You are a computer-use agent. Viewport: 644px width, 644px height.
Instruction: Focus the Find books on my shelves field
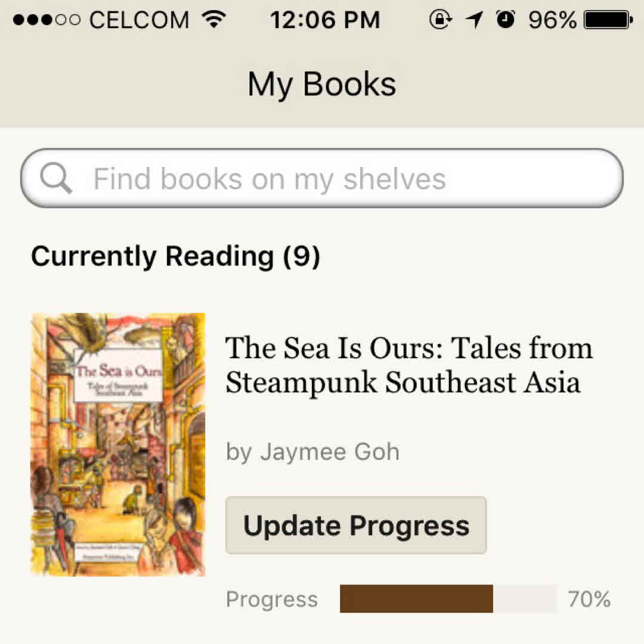[334, 178]
